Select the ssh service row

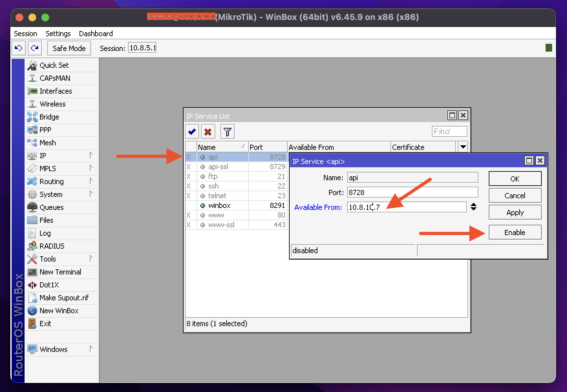tap(236, 186)
